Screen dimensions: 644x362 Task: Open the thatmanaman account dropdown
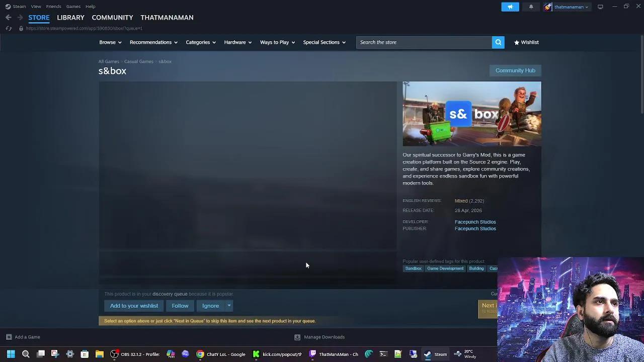pyautogui.click(x=571, y=7)
